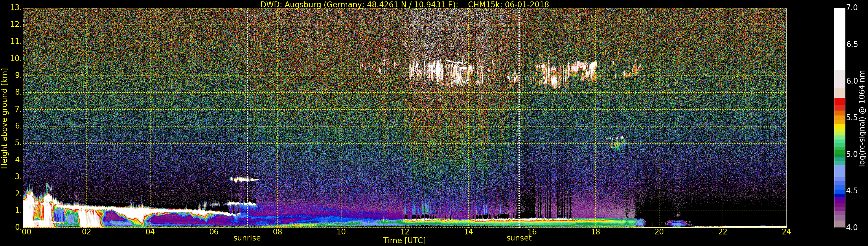868x246 pixels.
Task: Click the time-axis tick label '16'
Action: pos(532,232)
